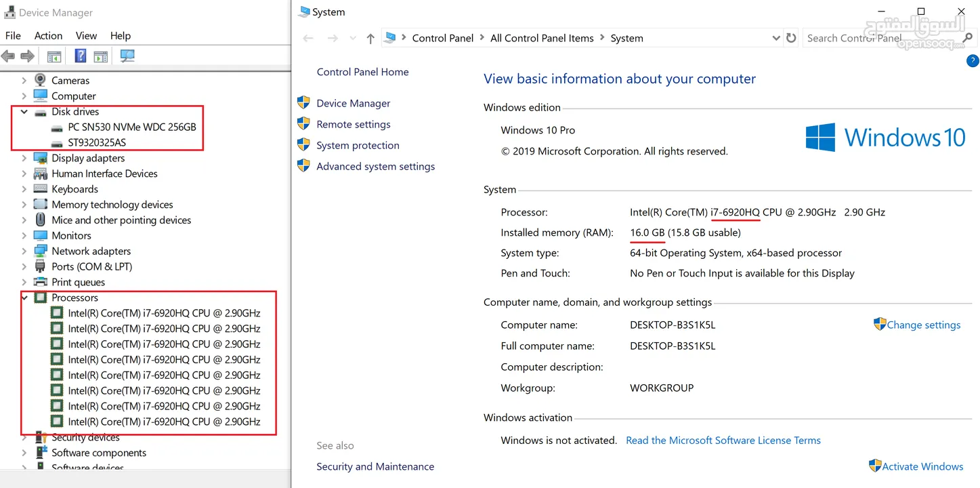Collapse the Disk drives tree node
The height and width of the screenshot is (488, 980).
(24, 111)
